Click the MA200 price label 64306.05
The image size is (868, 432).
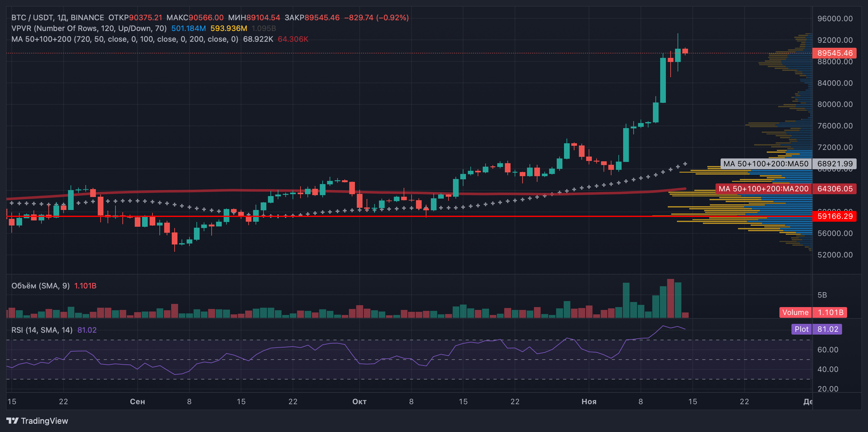[835, 189]
